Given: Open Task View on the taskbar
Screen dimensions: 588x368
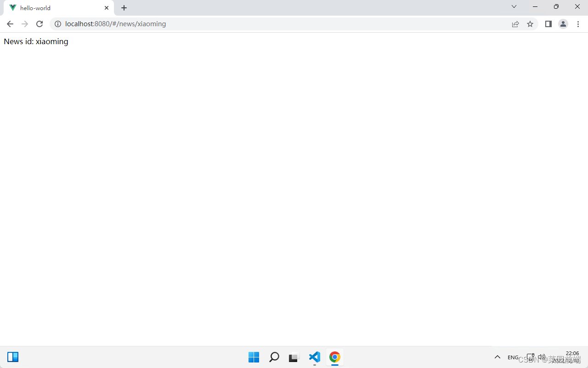Looking at the screenshot, I should pos(294,357).
